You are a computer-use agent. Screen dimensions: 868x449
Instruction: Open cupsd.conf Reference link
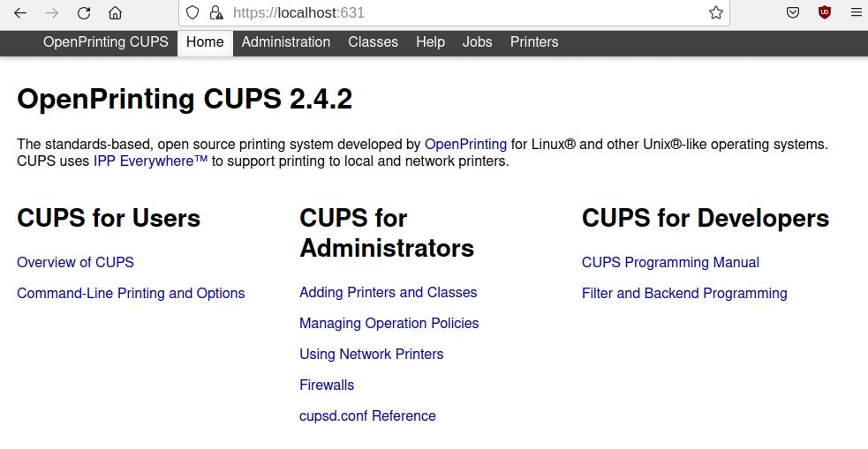pyautogui.click(x=367, y=415)
